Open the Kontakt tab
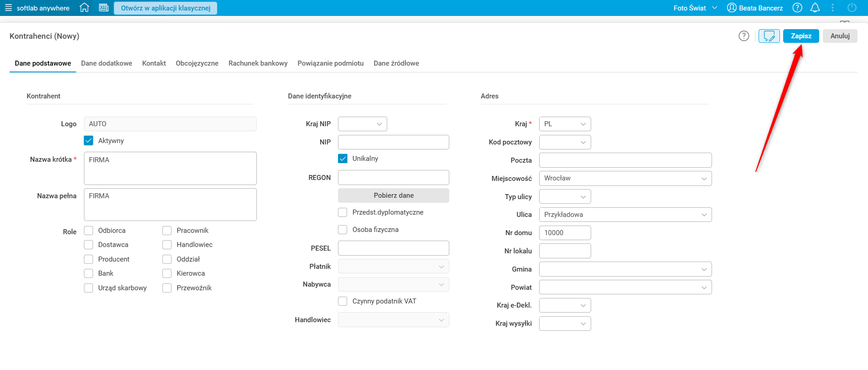 [154, 63]
